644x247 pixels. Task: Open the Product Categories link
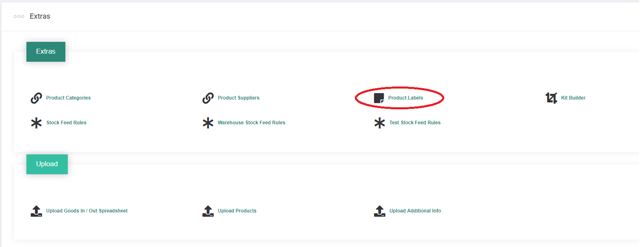(x=68, y=98)
